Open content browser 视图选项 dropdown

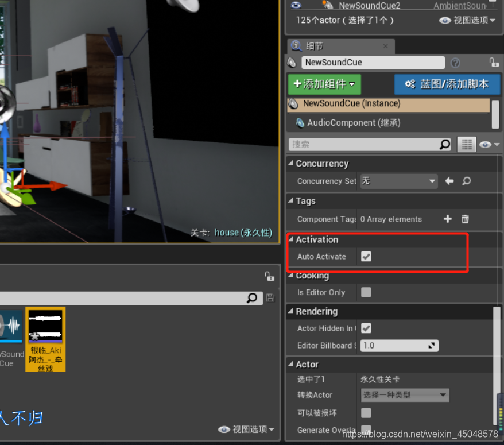point(246,429)
